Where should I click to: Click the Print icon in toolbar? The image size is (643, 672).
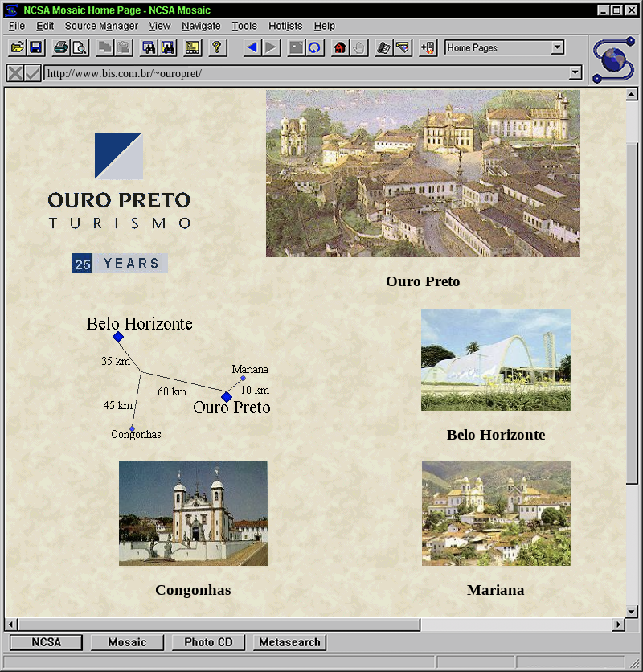tap(60, 48)
